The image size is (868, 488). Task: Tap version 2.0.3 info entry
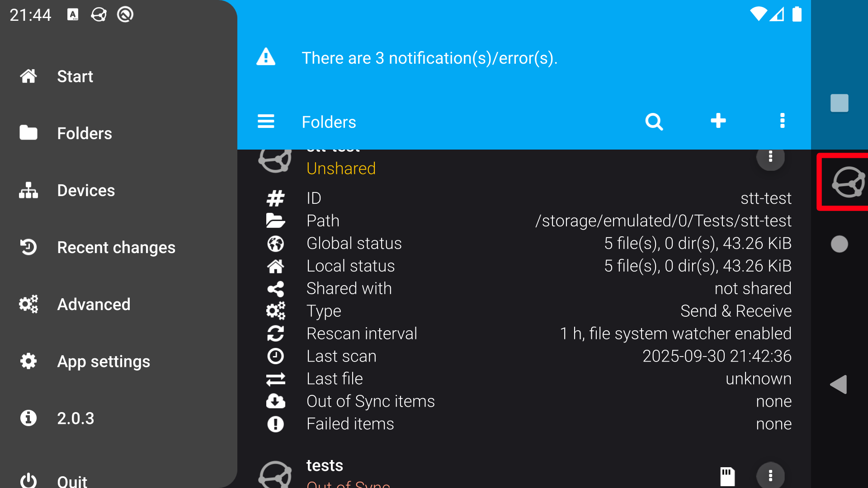tap(75, 418)
